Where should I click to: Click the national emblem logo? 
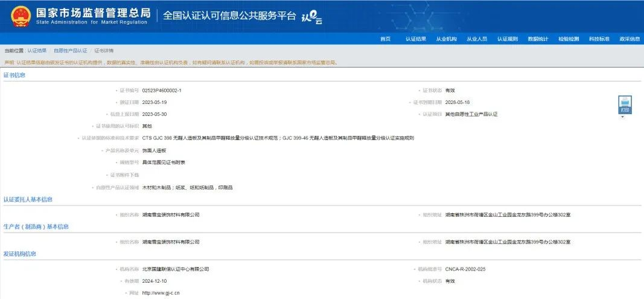(21, 16)
